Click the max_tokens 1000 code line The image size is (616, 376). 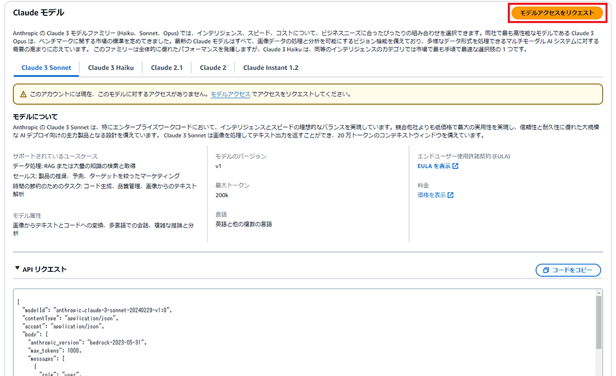point(54,350)
